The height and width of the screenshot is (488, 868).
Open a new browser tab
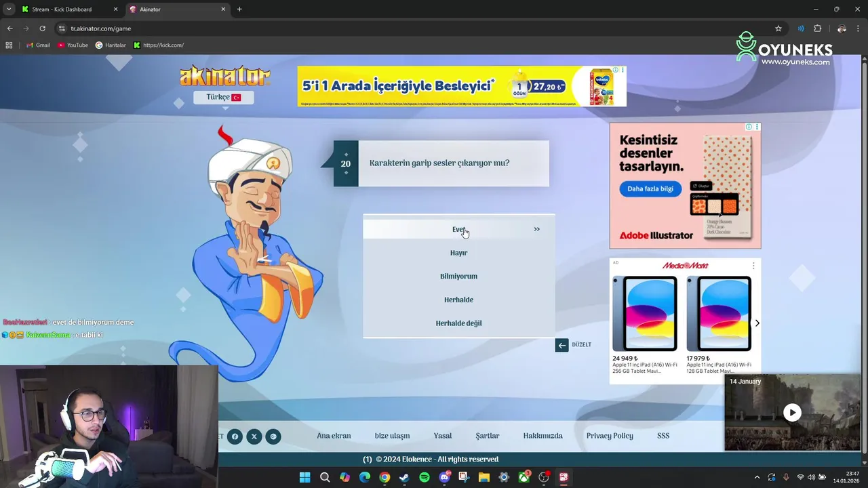[x=239, y=9]
